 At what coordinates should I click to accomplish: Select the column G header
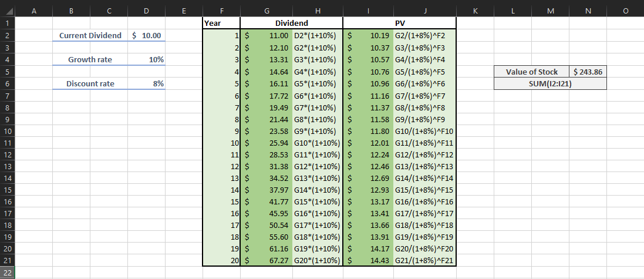267,11
